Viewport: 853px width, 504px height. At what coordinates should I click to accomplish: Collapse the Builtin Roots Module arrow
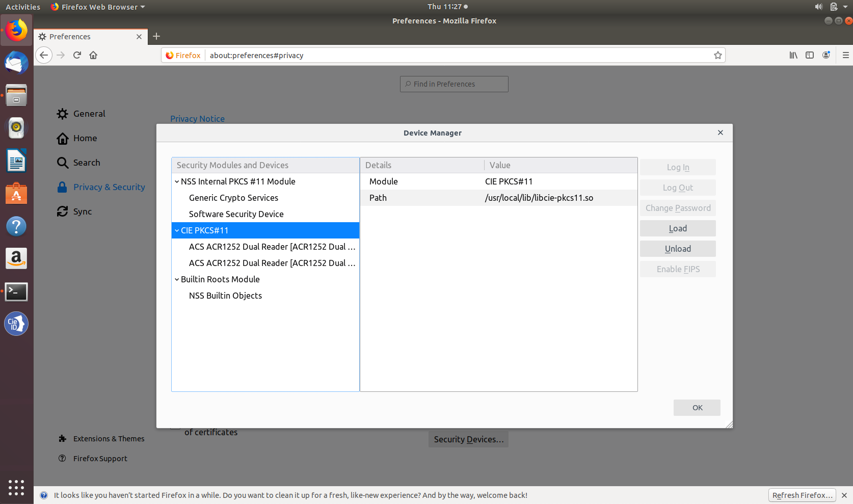tap(177, 279)
